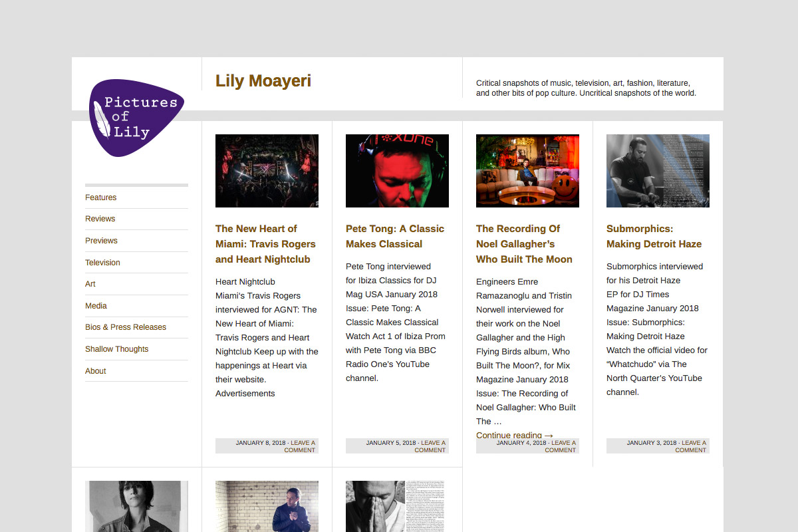
Task: Click Continue reading on Noel Gallagher post
Action: coord(515,434)
